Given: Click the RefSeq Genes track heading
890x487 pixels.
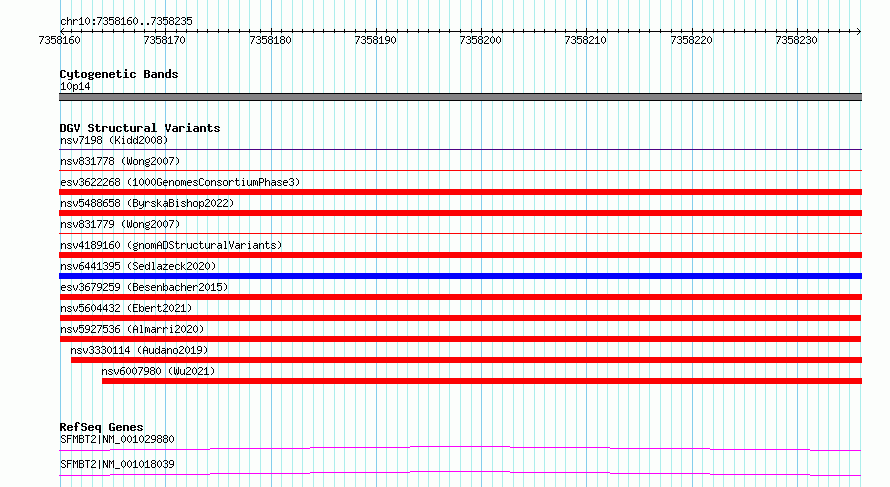Looking at the screenshot, I should 101,427.
